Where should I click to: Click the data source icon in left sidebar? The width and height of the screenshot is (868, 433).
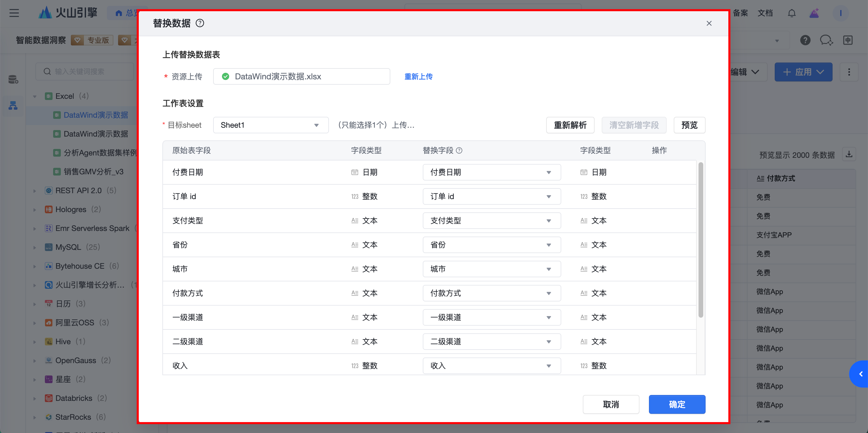coord(13,79)
